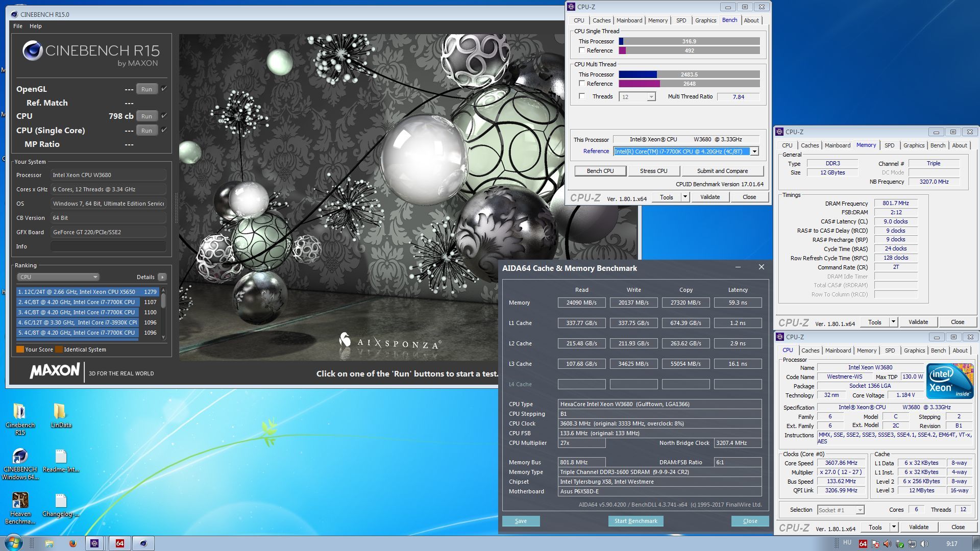
Task: Click Validate in CPU-Z Bench window
Action: point(710,197)
